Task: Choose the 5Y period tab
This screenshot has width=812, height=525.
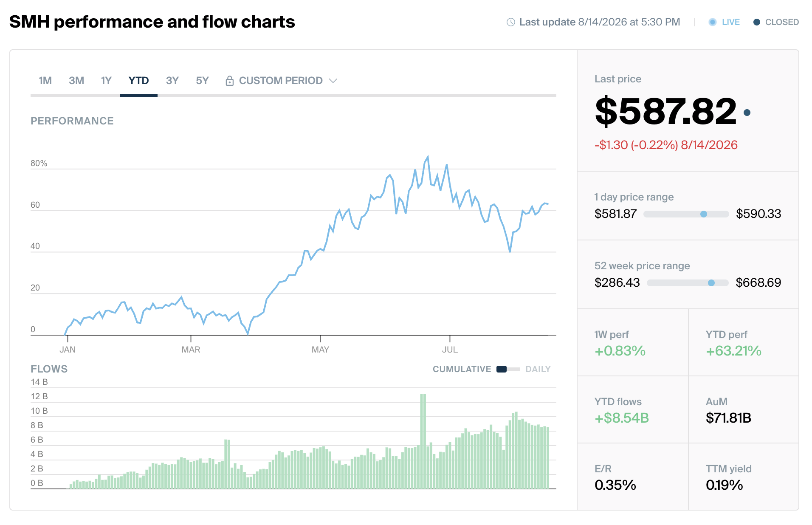Action: coord(202,81)
